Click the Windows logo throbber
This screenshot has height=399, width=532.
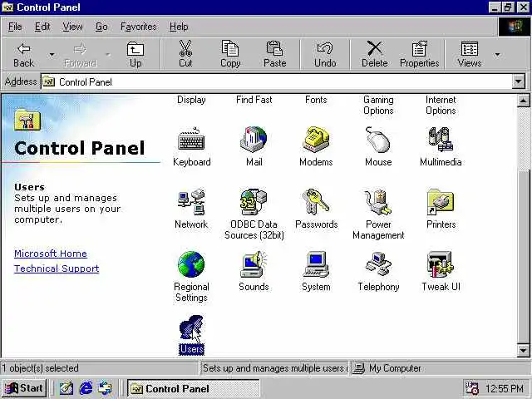pos(515,27)
